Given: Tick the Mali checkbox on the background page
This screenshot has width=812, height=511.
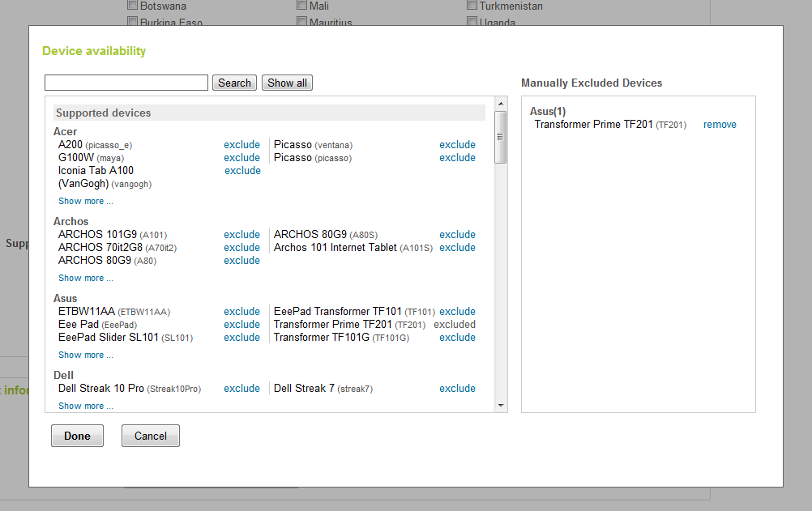Looking at the screenshot, I should (302, 5).
